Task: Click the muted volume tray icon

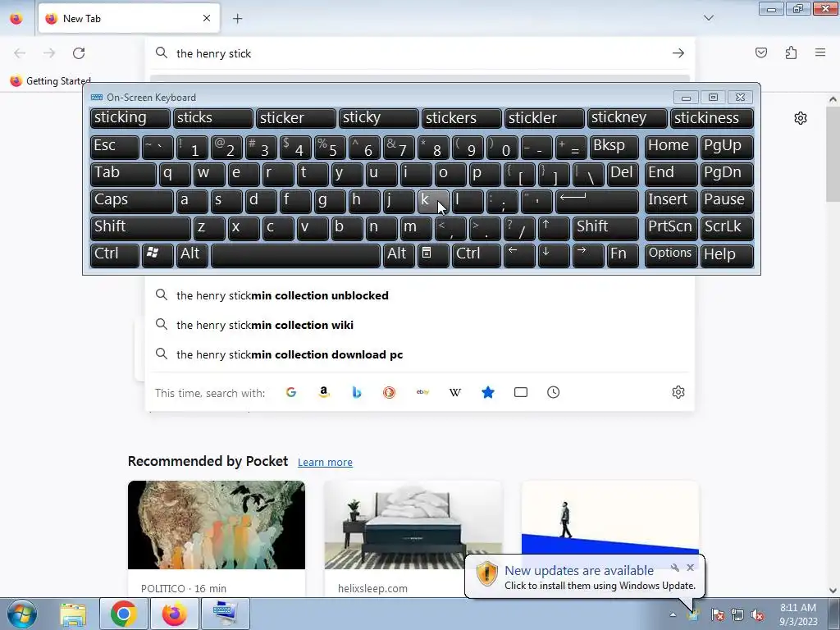Action: point(757,615)
